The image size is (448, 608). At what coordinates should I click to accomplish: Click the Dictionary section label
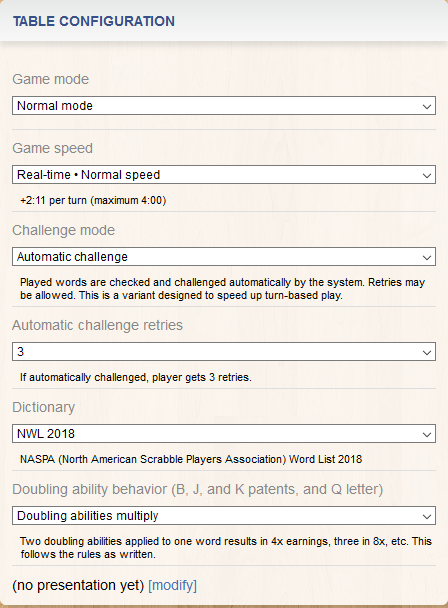[x=43, y=407]
